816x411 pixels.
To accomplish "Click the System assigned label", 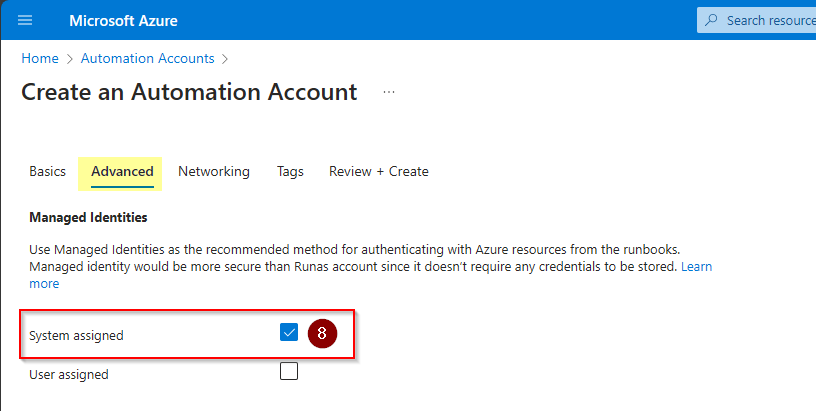I will (76, 335).
